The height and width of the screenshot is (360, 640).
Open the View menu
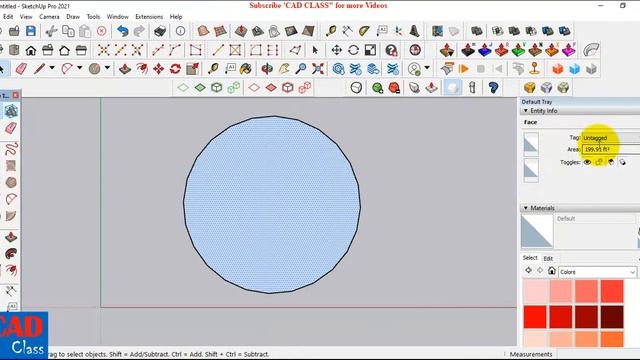[26, 17]
